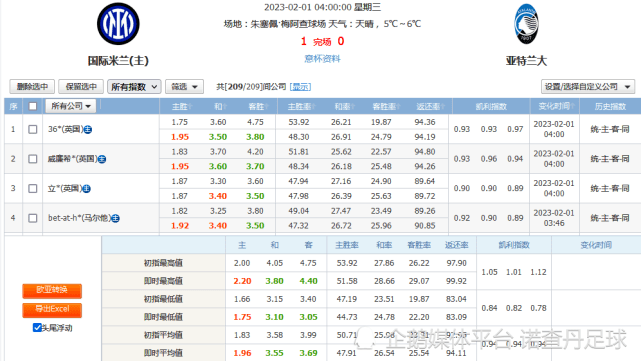Open the 意杯资料 link
641x361 pixels.
click(323, 59)
